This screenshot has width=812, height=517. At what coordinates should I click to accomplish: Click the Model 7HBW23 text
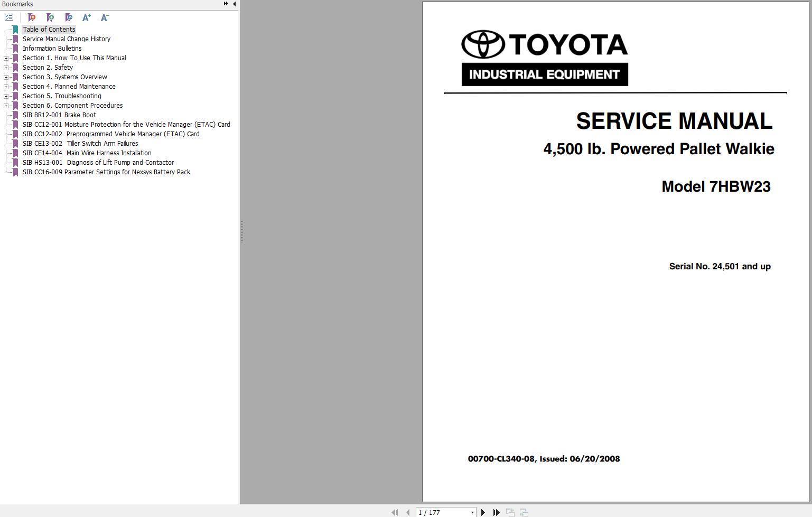pyautogui.click(x=716, y=186)
